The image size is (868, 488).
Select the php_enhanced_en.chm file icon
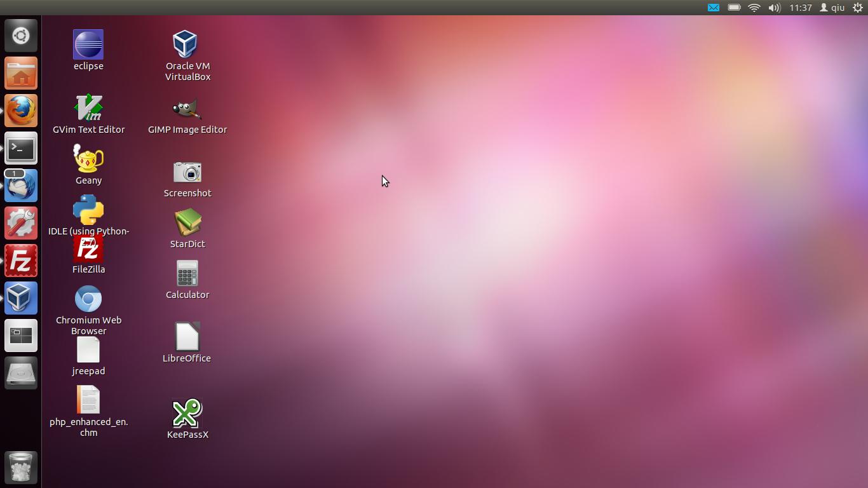coord(88,400)
